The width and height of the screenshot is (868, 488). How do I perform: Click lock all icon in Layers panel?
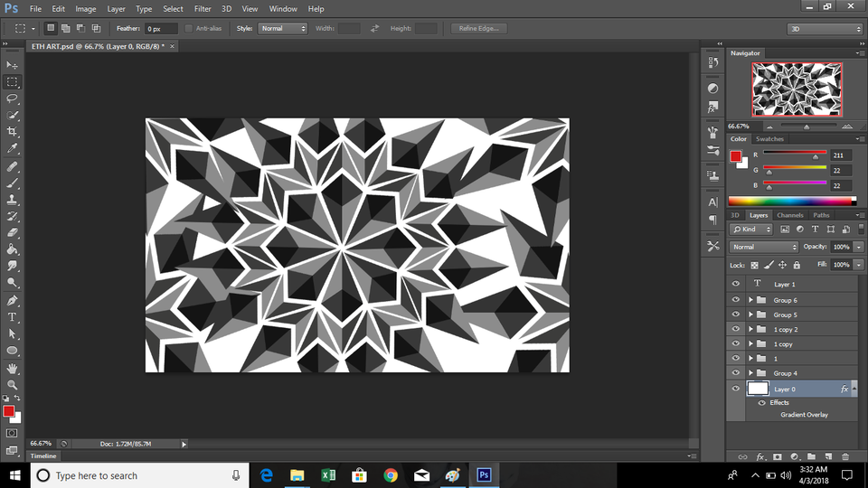[798, 265]
